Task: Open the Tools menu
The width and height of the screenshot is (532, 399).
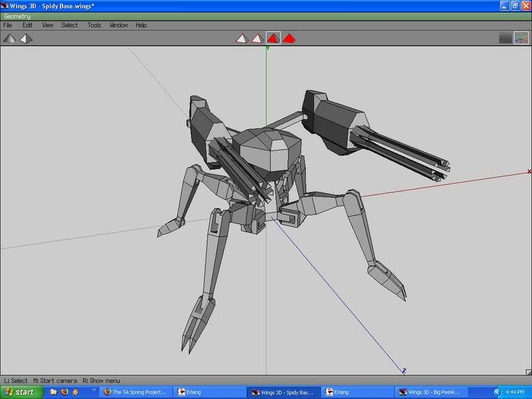Action: pos(94,25)
